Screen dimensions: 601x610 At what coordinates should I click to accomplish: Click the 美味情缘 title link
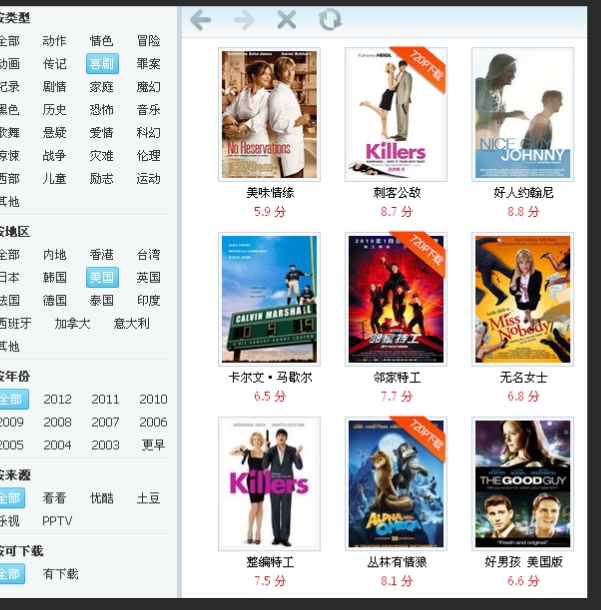click(270, 193)
